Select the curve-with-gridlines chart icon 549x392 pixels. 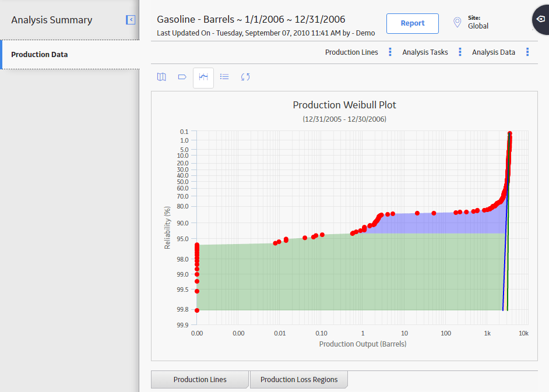203,77
